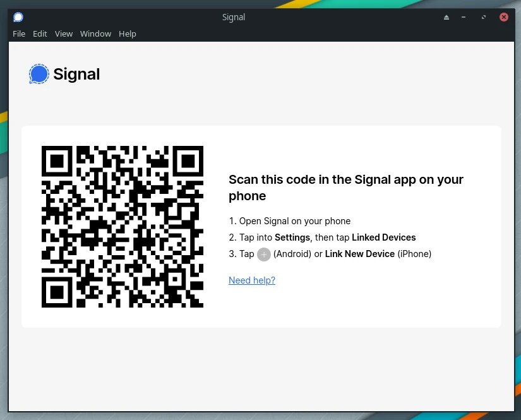This screenshot has width=521, height=420.
Task: Open the Edit menu
Action: [40, 34]
